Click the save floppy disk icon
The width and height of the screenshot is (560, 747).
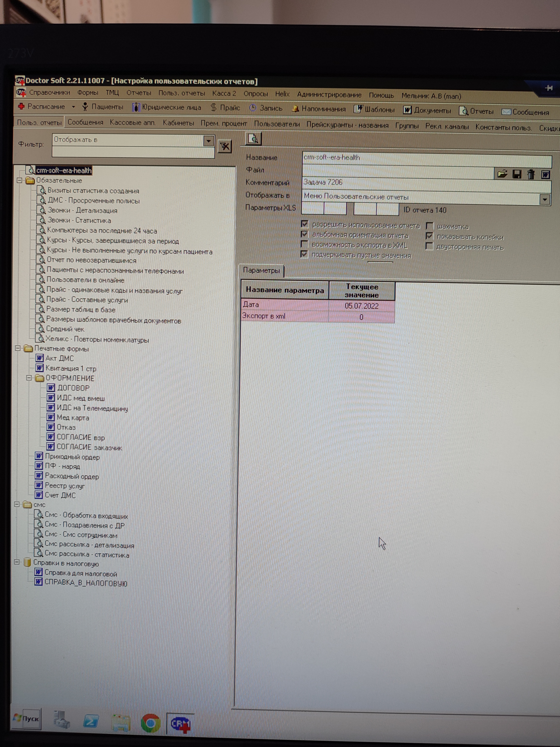coord(517,174)
